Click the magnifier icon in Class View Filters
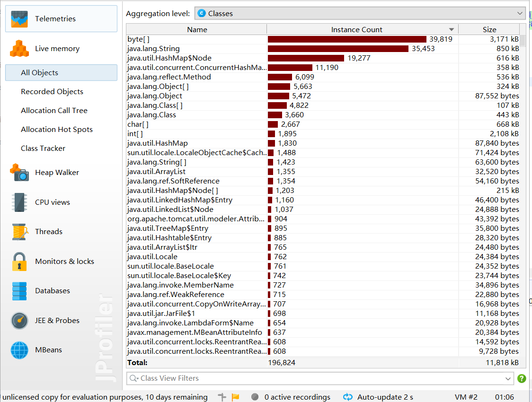 pos(133,378)
